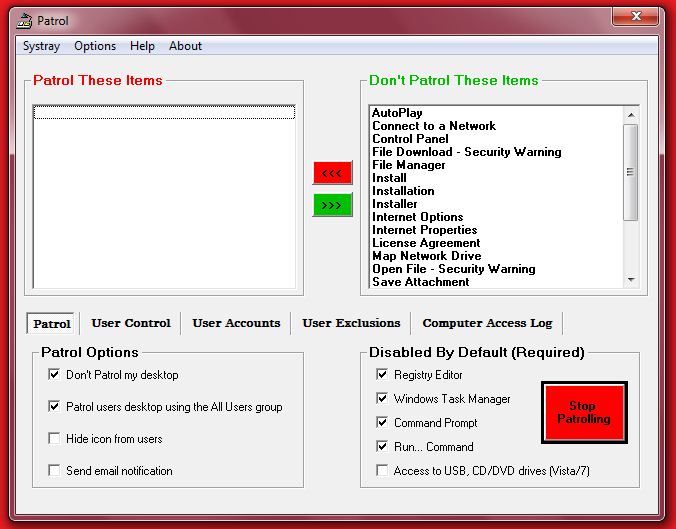The width and height of the screenshot is (676, 529).
Task: Click the green >>> move-right arrow button
Action: [332, 205]
